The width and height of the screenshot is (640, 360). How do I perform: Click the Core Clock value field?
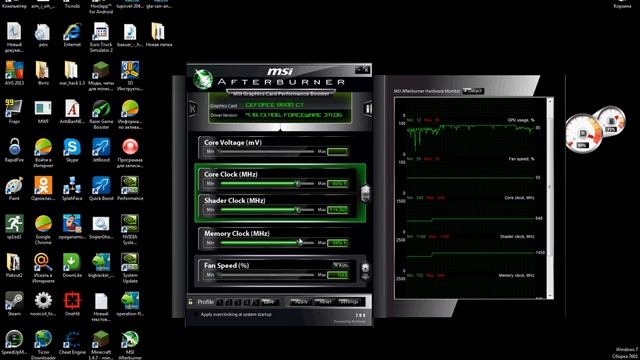point(338,184)
